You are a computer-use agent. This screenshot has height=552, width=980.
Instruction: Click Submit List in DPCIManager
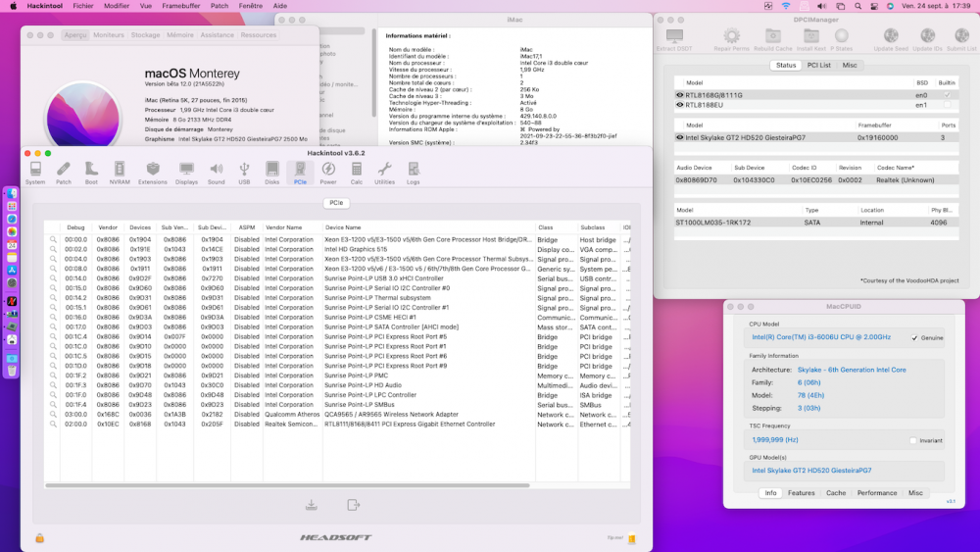[961, 39]
